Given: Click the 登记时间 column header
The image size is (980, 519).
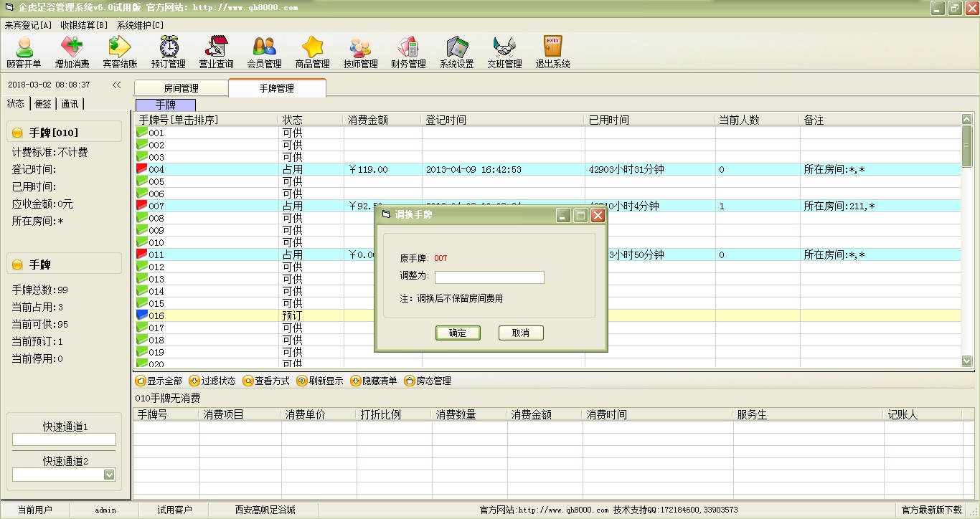Looking at the screenshot, I should coord(503,120).
